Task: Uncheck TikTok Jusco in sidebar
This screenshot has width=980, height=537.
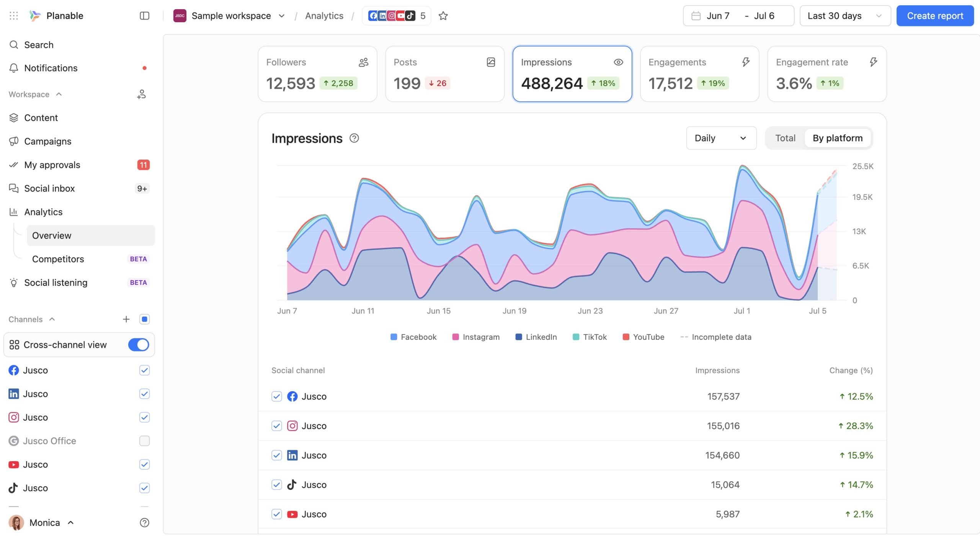Action: pos(144,488)
